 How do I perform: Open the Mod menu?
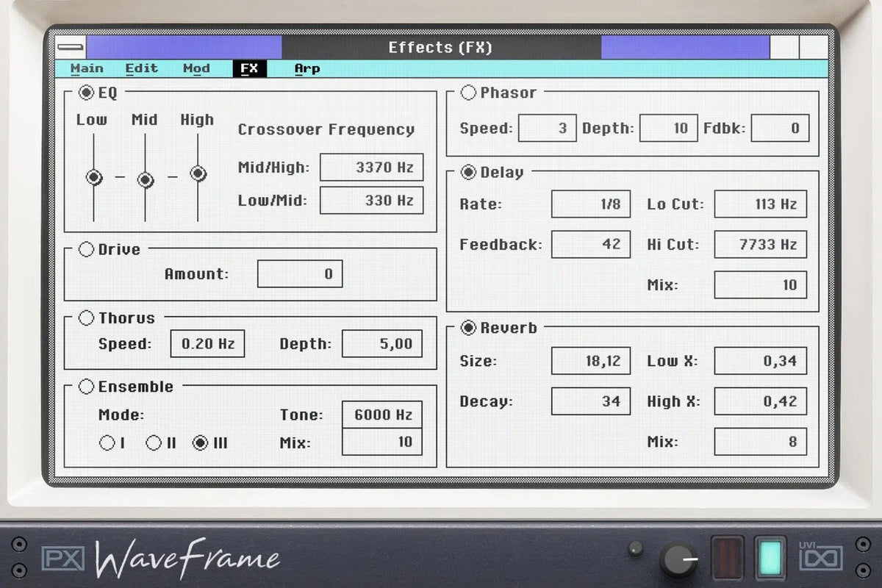click(x=196, y=68)
